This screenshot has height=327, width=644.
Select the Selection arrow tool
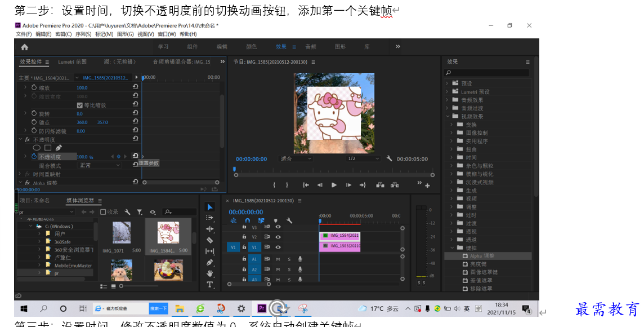click(x=209, y=207)
